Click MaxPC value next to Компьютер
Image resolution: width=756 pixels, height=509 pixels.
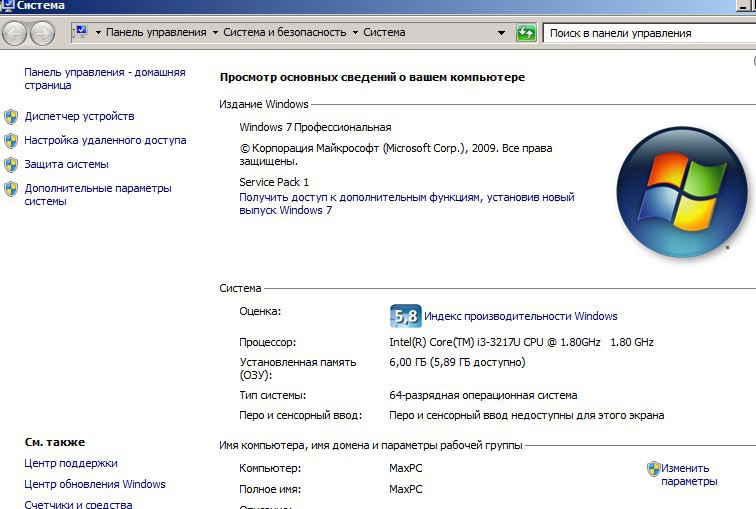pos(405,468)
